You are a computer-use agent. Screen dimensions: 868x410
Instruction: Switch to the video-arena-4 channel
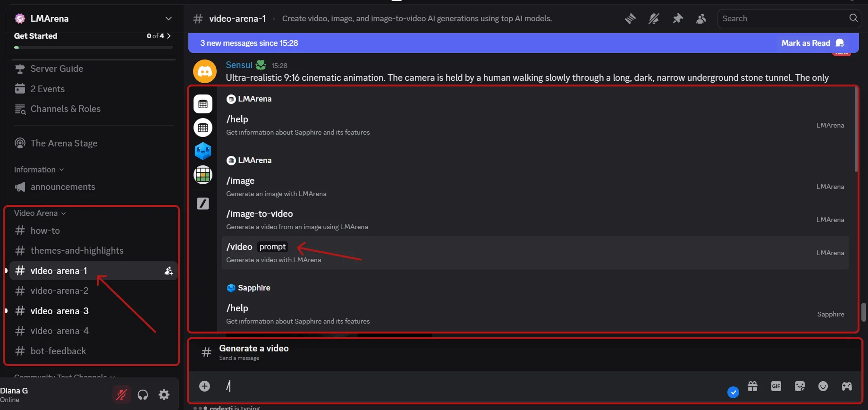point(93,331)
